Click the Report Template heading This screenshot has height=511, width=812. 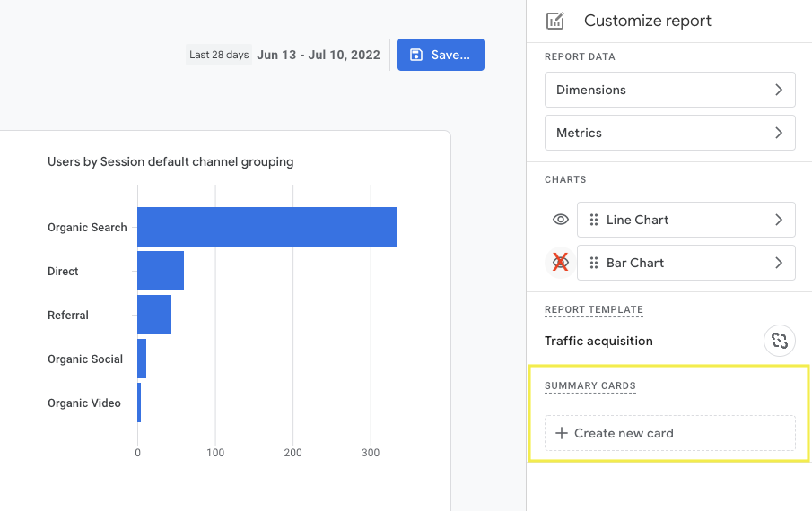click(x=593, y=309)
